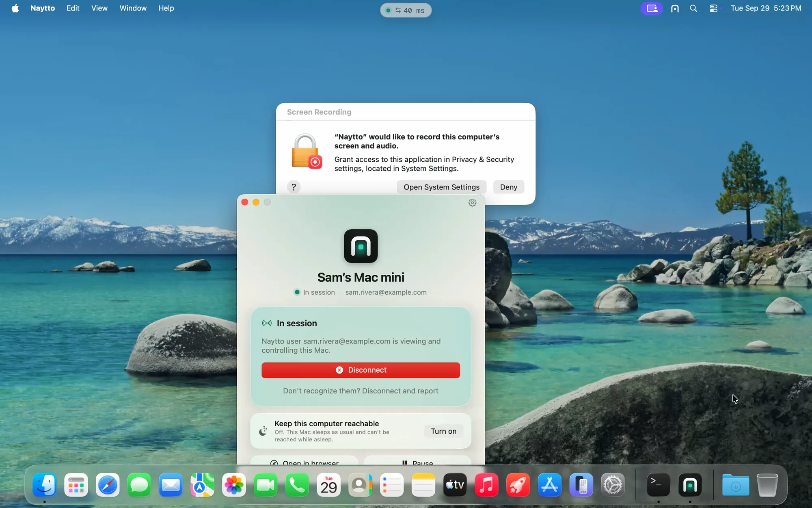Open System Settings from the Dock
The width and height of the screenshot is (812, 508).
coord(613,485)
